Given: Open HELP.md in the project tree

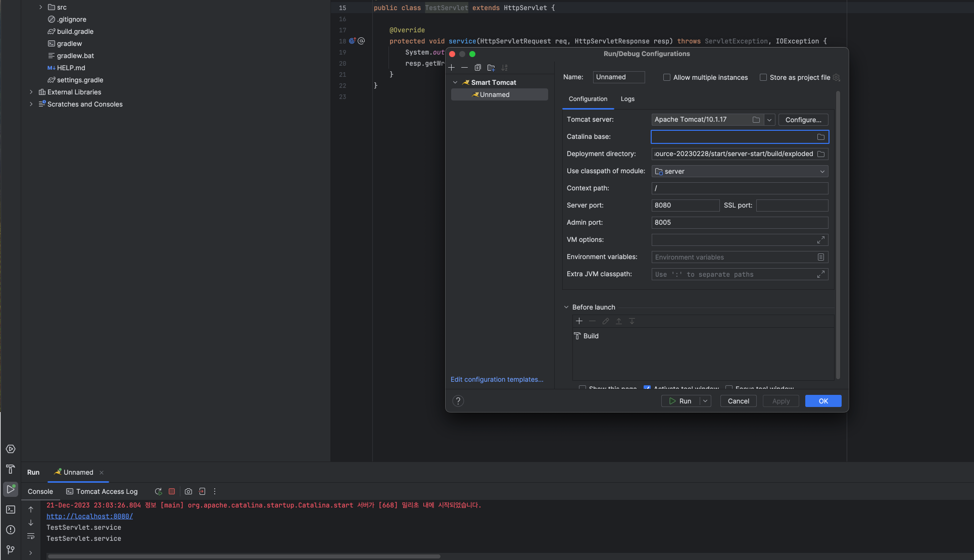Looking at the screenshot, I should point(71,68).
